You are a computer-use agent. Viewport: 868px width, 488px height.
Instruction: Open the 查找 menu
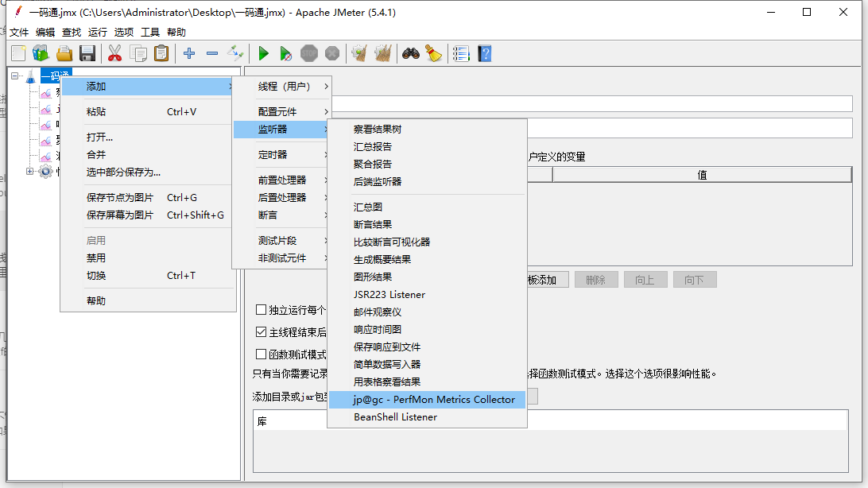click(72, 32)
